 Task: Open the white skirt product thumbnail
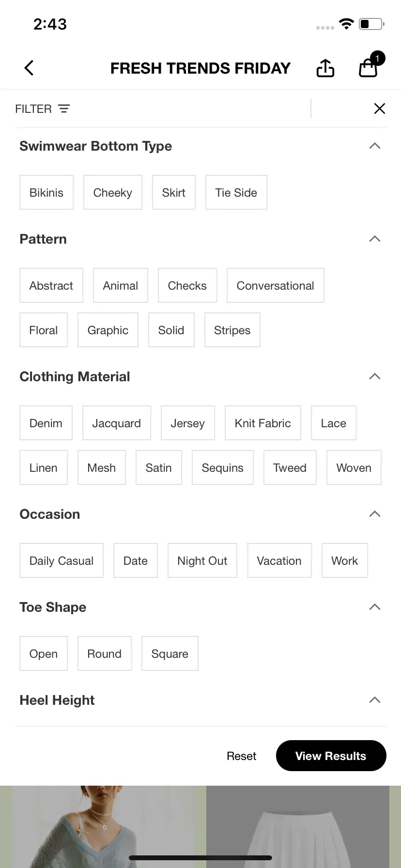point(298,827)
